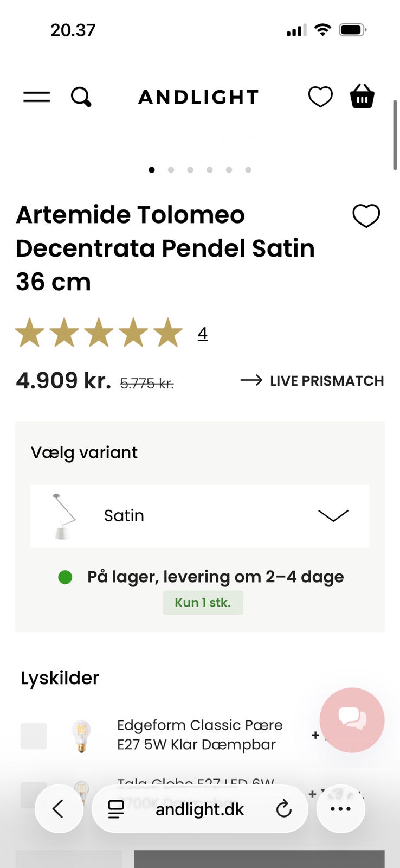Open the page tools icon in address bar
Screen dimensions: 400x868
[x=116, y=809]
